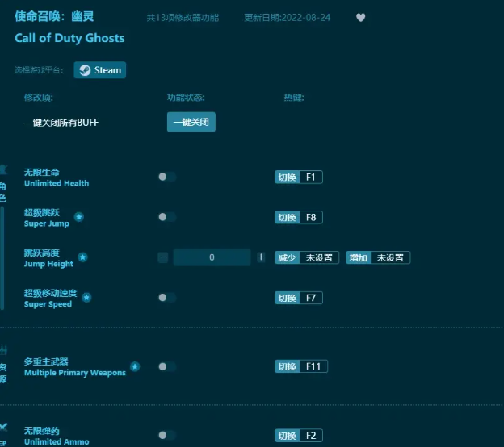Click the Steam logo icon
The width and height of the screenshot is (504, 447).
tap(85, 70)
